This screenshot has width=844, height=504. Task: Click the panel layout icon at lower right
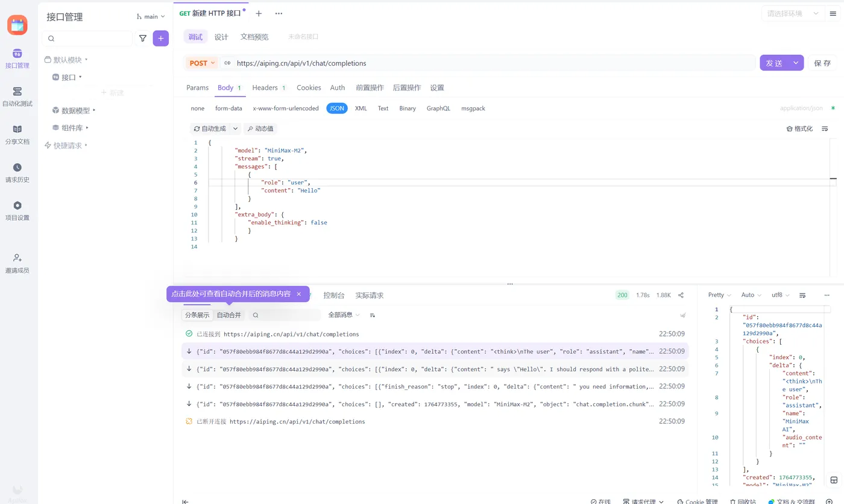[834, 480]
